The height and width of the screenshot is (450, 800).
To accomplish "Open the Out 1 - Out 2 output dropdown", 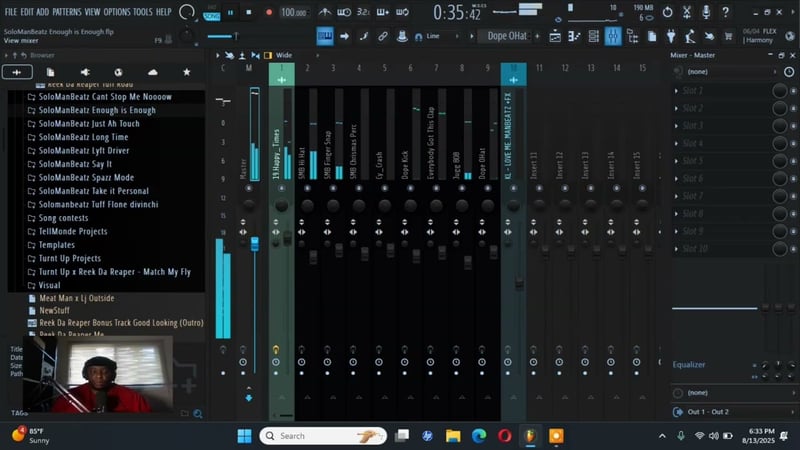I will pos(735,412).
